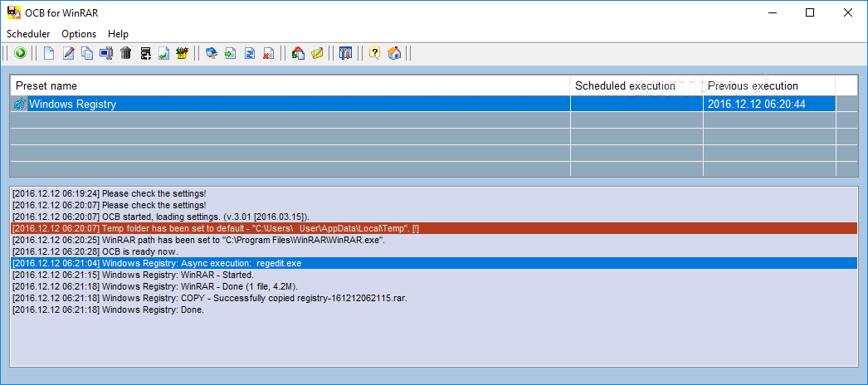Screen dimensions: 868x385
Task: Click the second 'Please check the settings!' log line
Action: (434, 205)
